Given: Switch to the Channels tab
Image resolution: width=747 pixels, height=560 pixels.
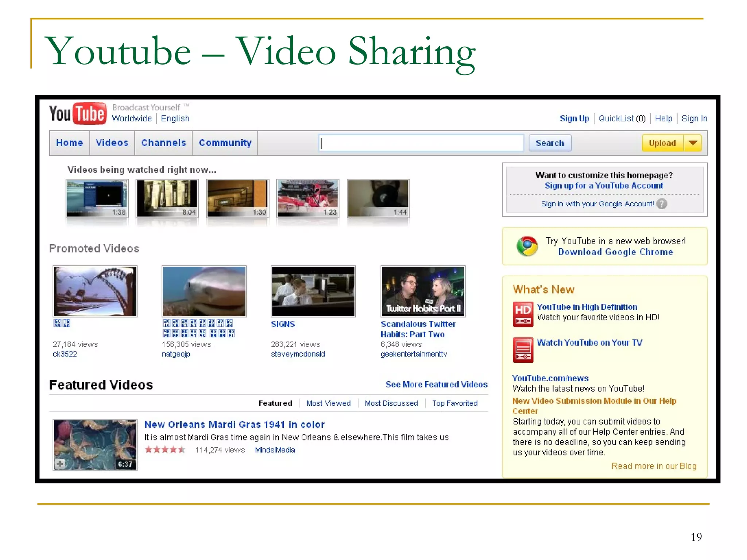Looking at the screenshot, I should pos(163,143).
